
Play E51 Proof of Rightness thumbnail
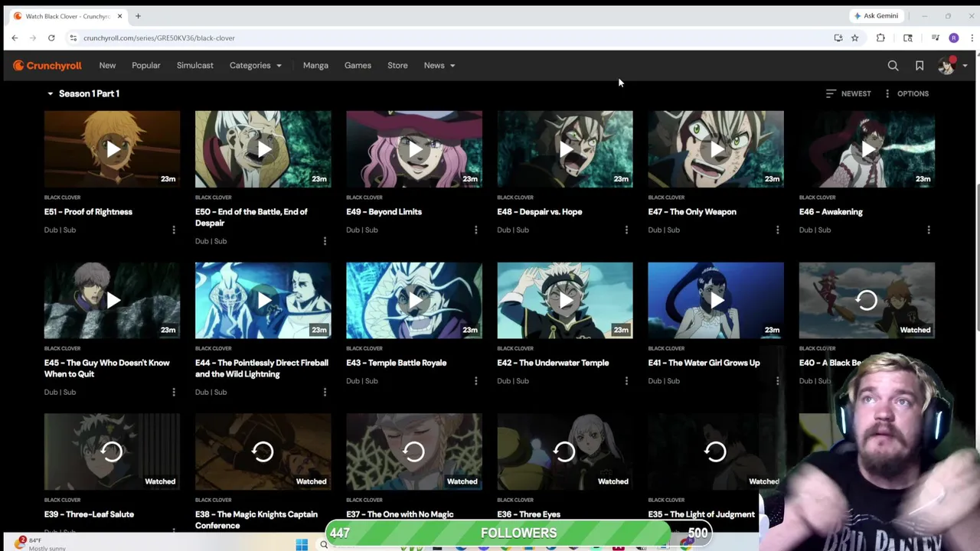pyautogui.click(x=112, y=149)
